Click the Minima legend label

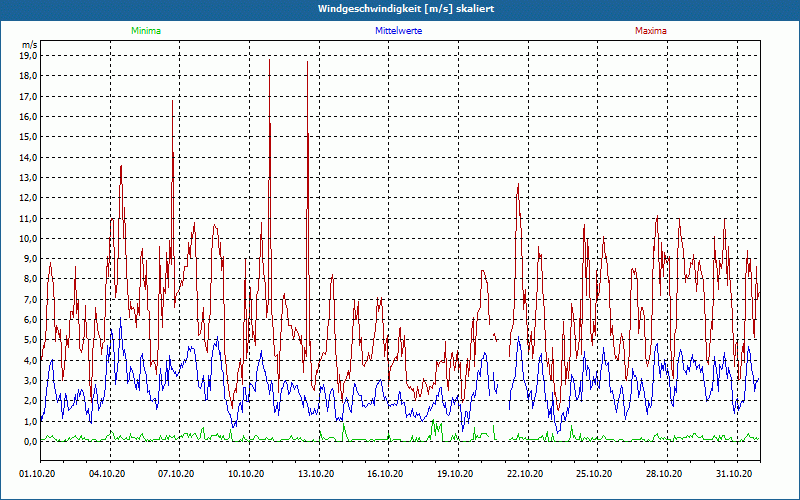click(146, 31)
